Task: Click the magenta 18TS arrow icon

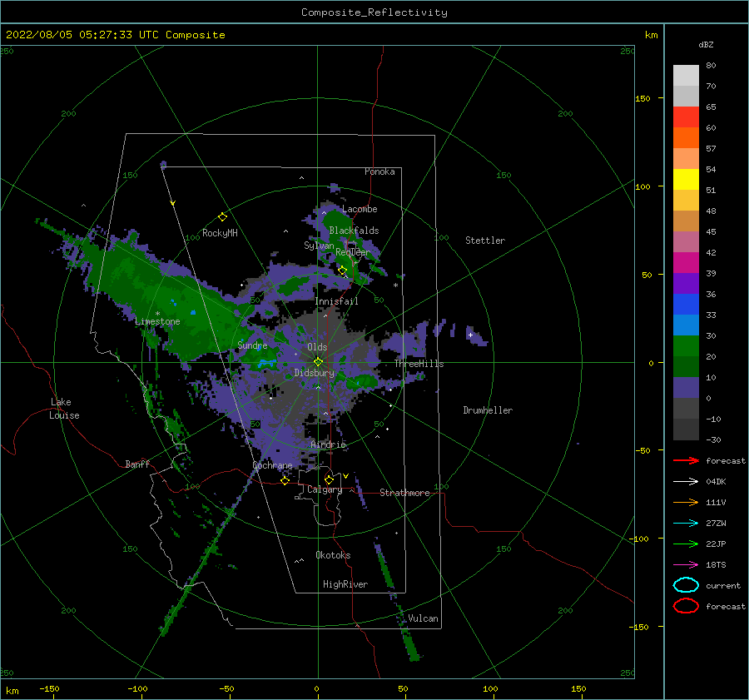Action: (x=686, y=565)
